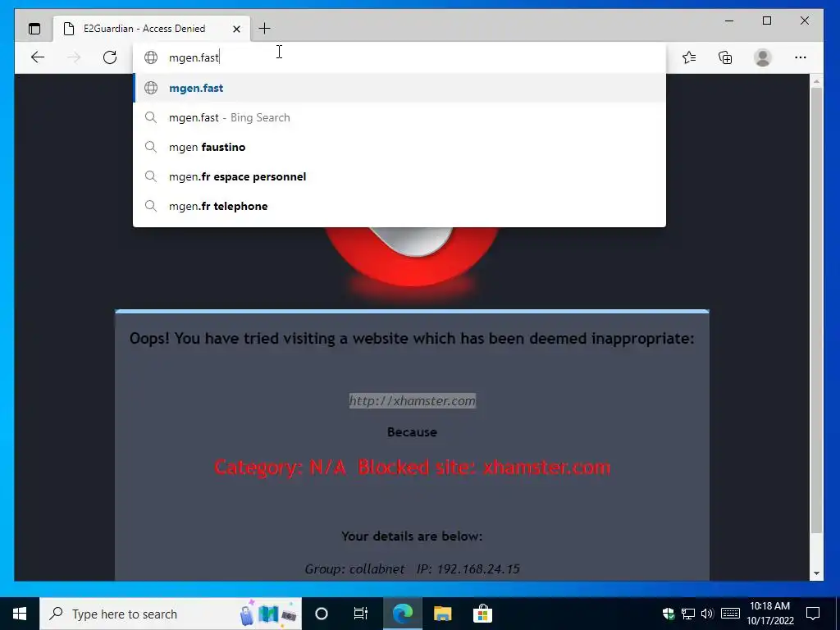Maximize the Edge browser window
Image resolution: width=840 pixels, height=630 pixels.
tap(767, 21)
